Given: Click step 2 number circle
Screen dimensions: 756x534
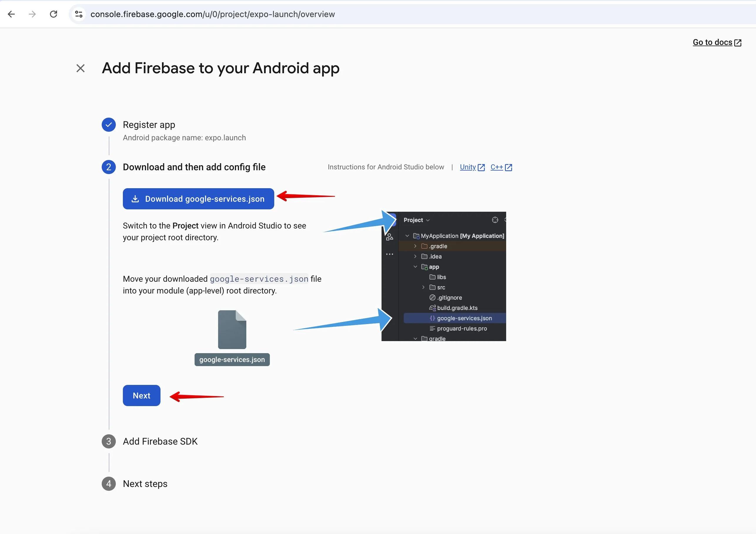Looking at the screenshot, I should (109, 167).
